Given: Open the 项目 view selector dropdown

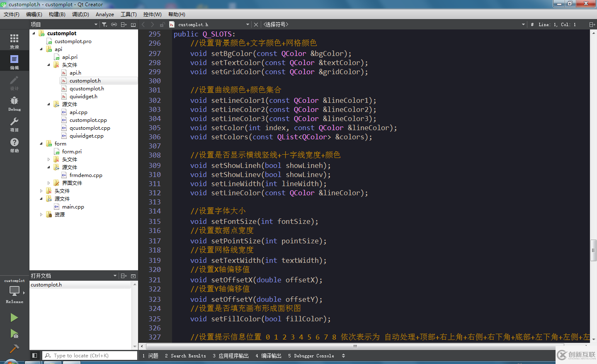Looking at the screenshot, I should click(x=64, y=24).
